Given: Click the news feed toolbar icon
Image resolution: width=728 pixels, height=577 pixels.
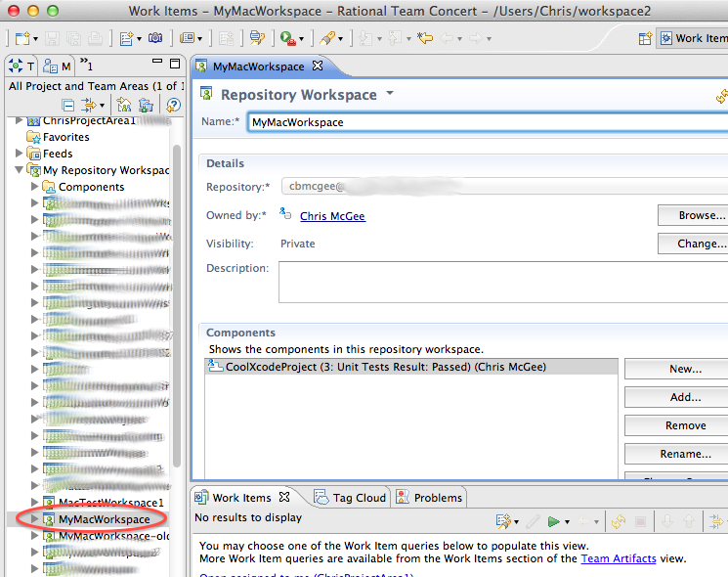Looking at the screenshot, I should click(x=187, y=38).
